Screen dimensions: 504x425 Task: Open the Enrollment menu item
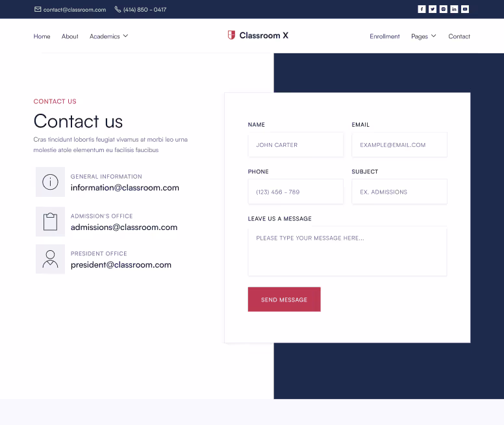pos(384,36)
